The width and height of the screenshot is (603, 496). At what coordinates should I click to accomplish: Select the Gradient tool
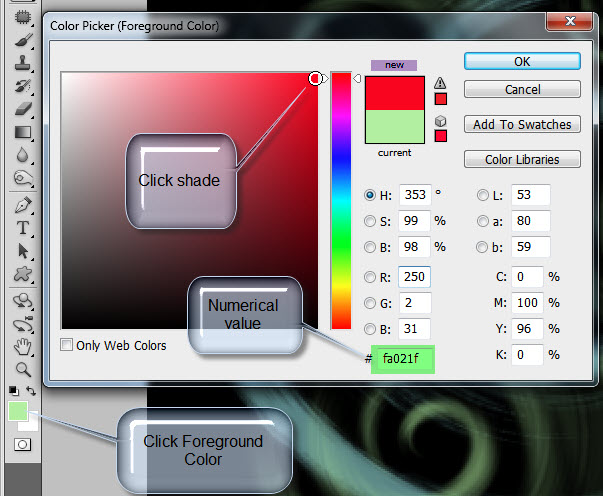pos(23,132)
